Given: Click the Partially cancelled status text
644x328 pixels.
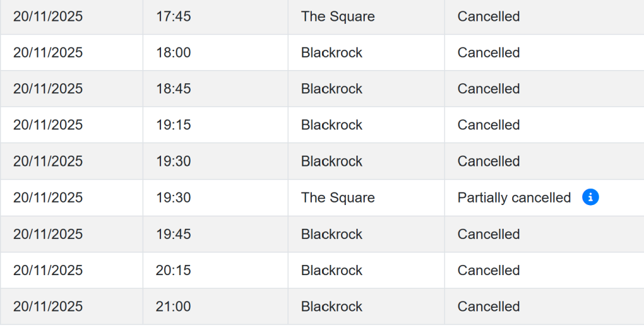Looking at the screenshot, I should pyautogui.click(x=514, y=198).
